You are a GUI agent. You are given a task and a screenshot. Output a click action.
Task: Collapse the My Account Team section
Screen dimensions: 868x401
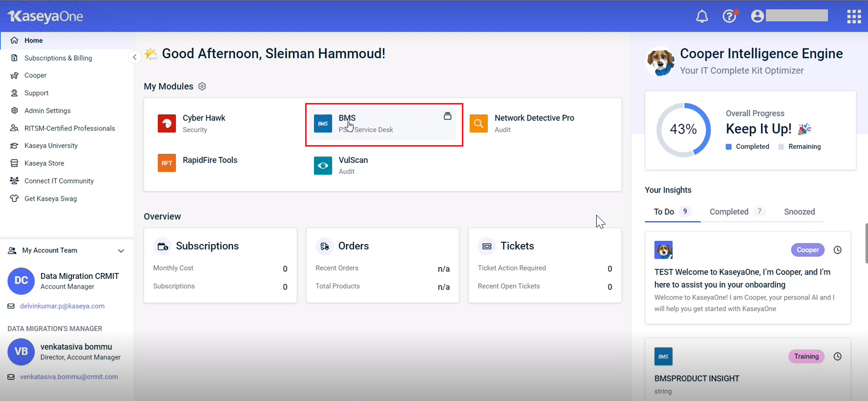[x=121, y=251]
